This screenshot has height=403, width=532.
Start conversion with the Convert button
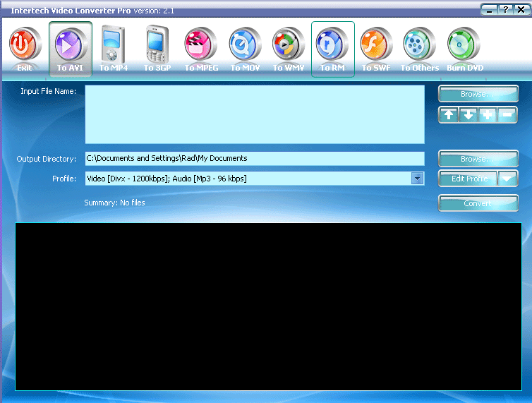click(478, 203)
